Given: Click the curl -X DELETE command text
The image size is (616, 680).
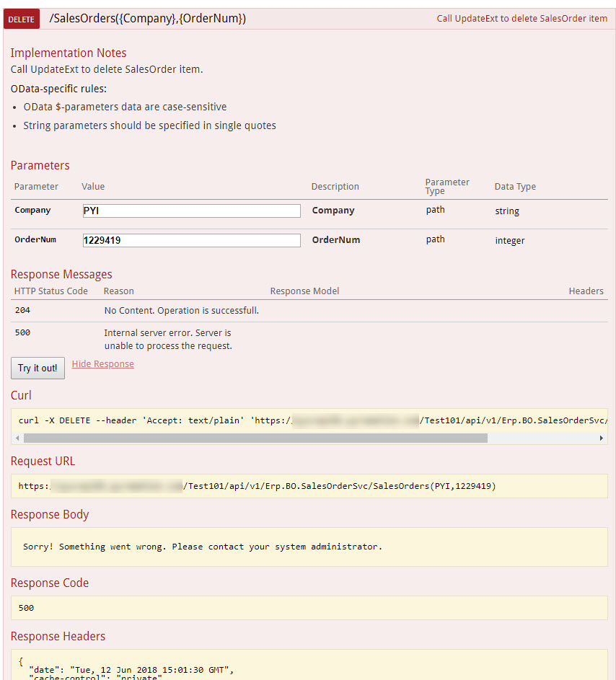Looking at the screenshot, I should coord(313,420).
